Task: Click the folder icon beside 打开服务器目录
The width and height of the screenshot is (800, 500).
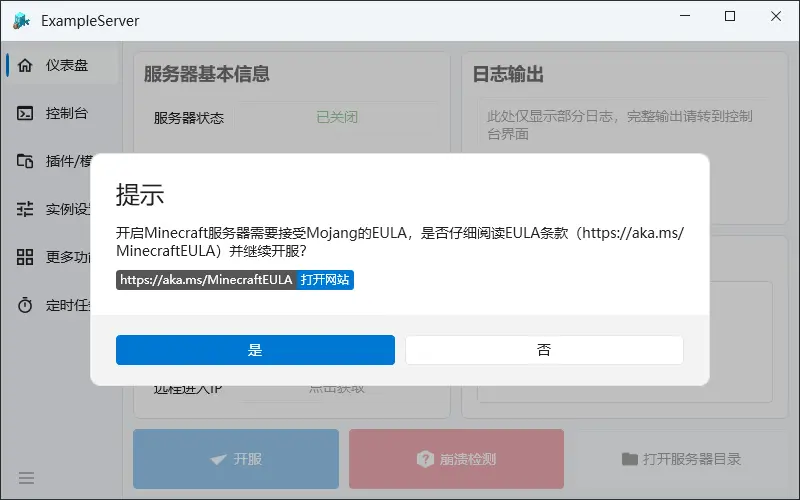Action: click(x=630, y=459)
